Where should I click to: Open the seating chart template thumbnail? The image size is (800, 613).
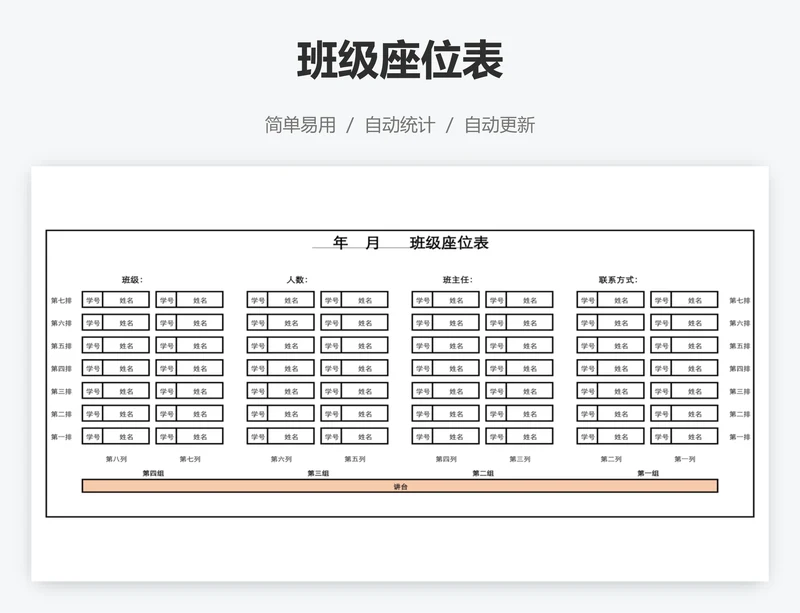pyautogui.click(x=400, y=373)
